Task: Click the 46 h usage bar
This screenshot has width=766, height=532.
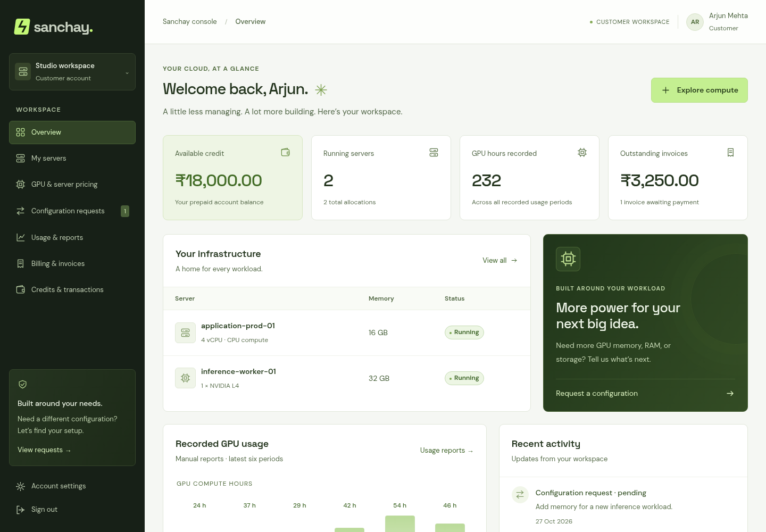Action: [x=450, y=528]
